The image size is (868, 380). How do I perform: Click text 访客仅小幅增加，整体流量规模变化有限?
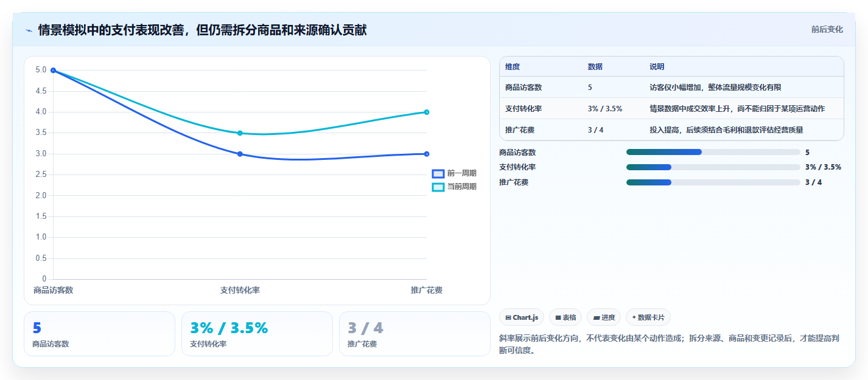click(715, 88)
